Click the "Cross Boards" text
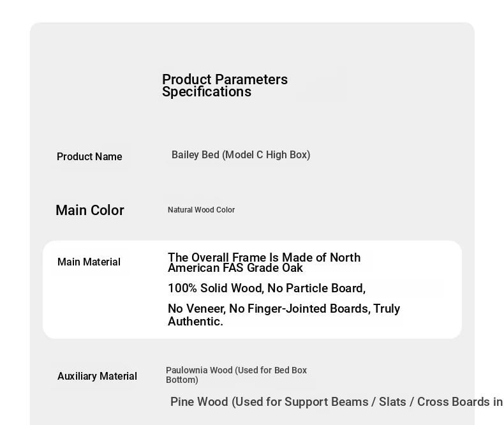Image resolution: width=504 pixels, height=425 pixels. tap(454, 402)
